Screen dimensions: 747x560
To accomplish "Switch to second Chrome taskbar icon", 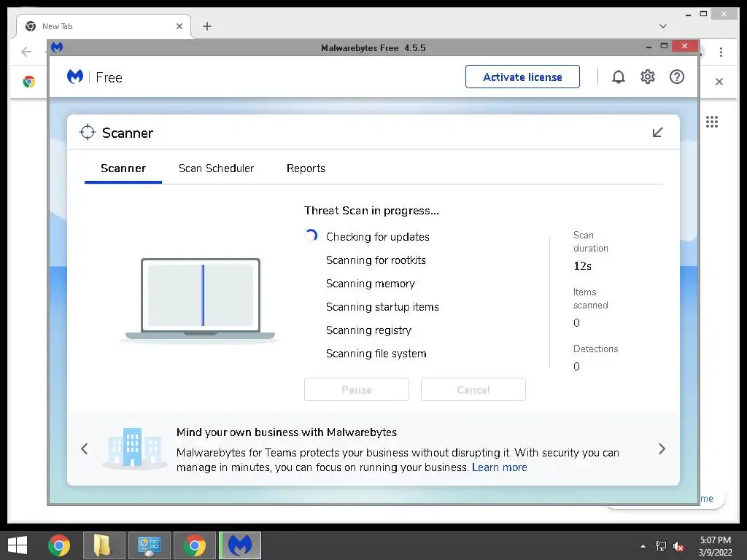I will pos(194,545).
